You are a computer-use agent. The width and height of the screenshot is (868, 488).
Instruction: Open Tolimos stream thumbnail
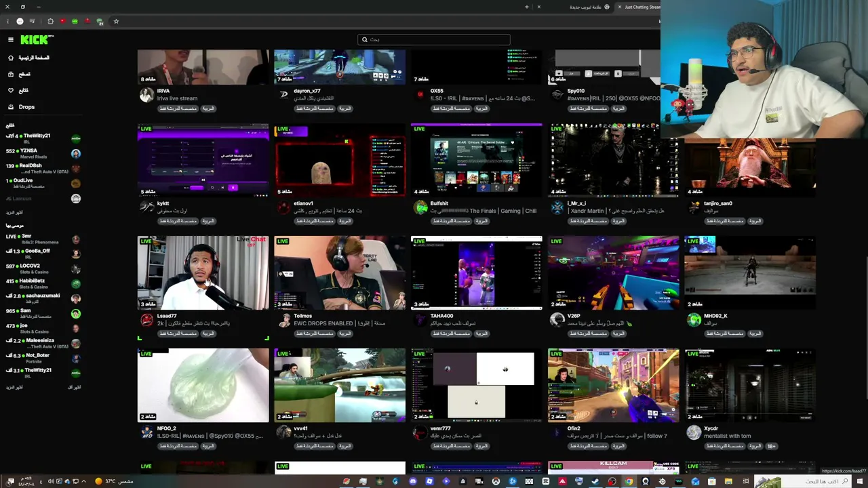coord(340,272)
